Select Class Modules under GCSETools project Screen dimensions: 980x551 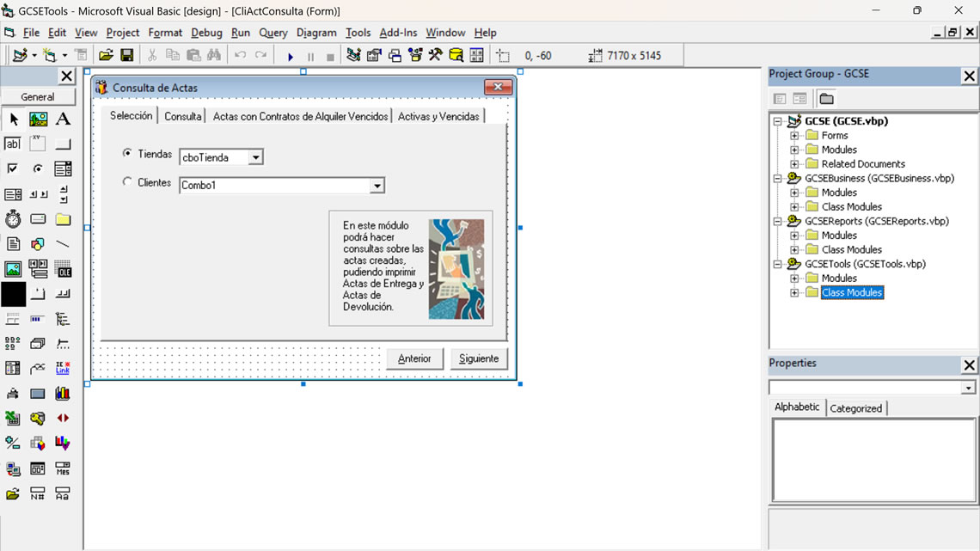click(850, 292)
